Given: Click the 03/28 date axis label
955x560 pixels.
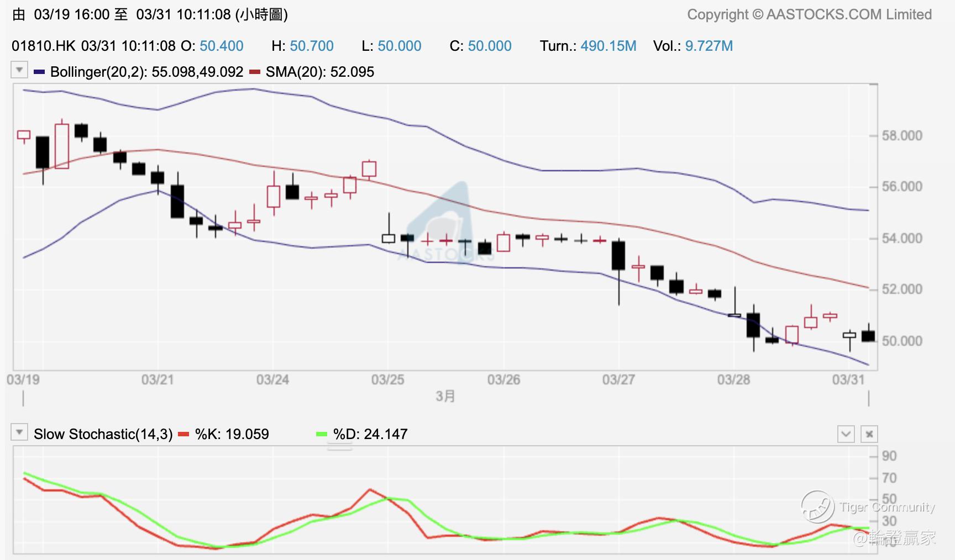Looking at the screenshot, I should (733, 380).
